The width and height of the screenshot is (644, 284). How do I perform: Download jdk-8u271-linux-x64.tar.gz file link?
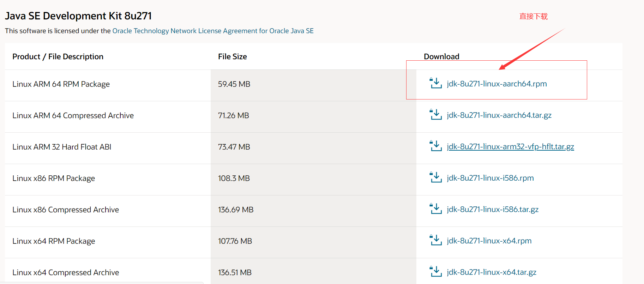click(492, 272)
